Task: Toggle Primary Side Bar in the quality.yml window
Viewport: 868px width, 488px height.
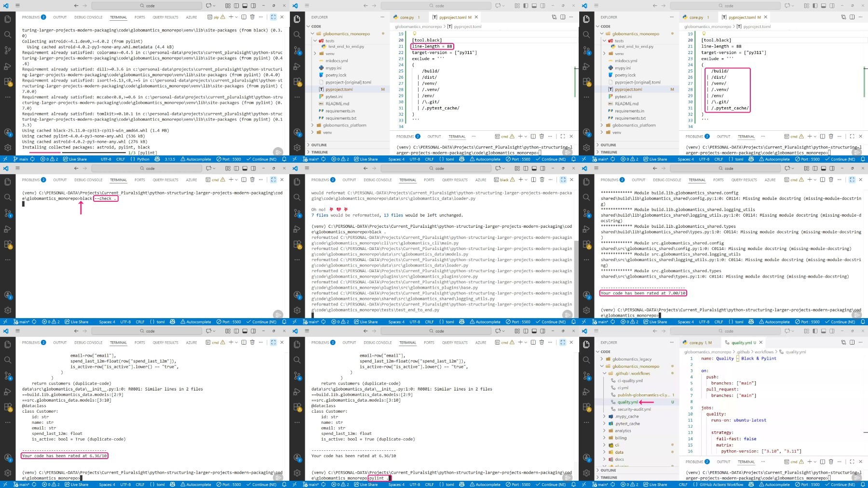Action: tap(815, 331)
